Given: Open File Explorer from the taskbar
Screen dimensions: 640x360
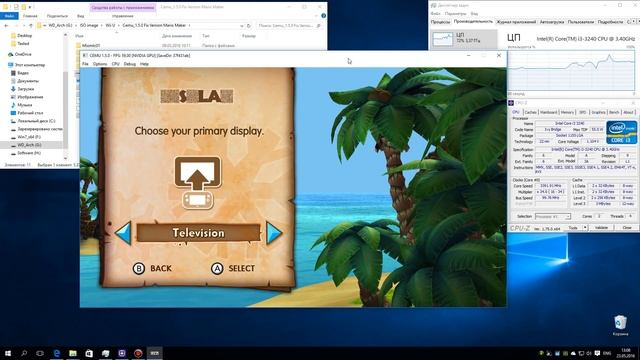Looking at the screenshot, I should pyautogui.click(x=73, y=353).
